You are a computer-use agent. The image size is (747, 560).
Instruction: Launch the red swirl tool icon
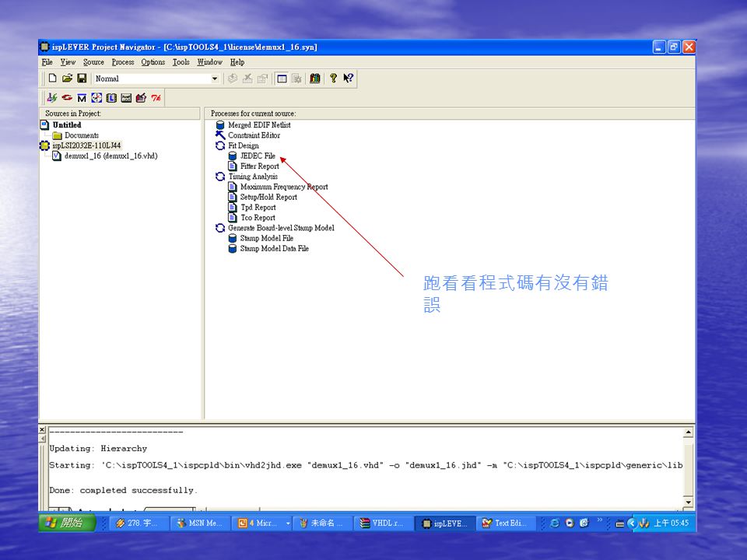point(67,98)
